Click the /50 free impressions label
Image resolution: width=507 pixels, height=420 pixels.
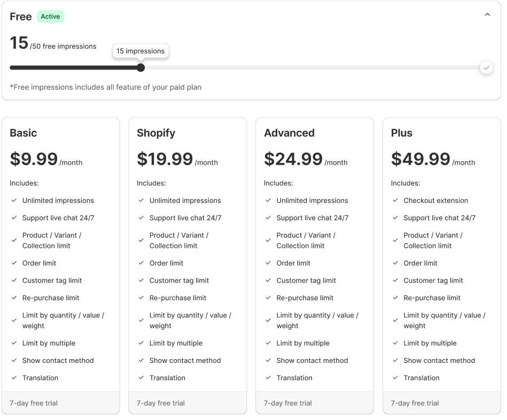(63, 46)
